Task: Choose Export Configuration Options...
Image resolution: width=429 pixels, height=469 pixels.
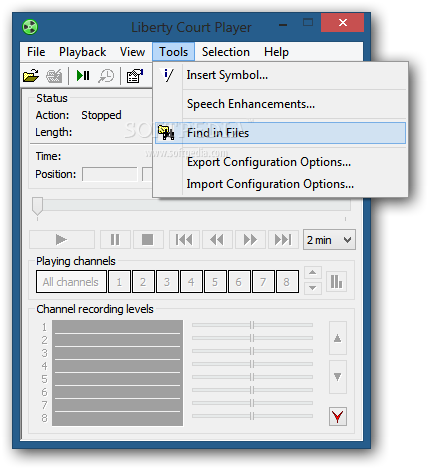Action: coord(280,162)
